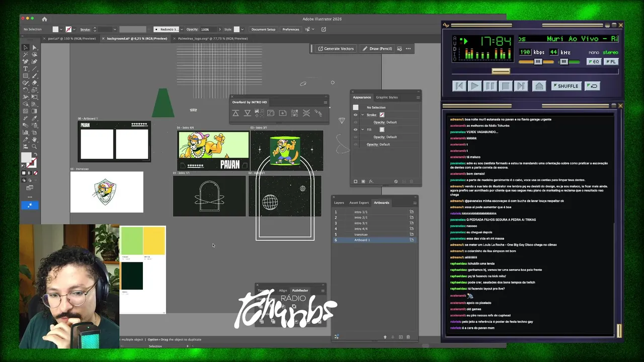This screenshot has height=362, width=644.
Task: Toggle the repeat button in Winamp
Action: (592, 86)
